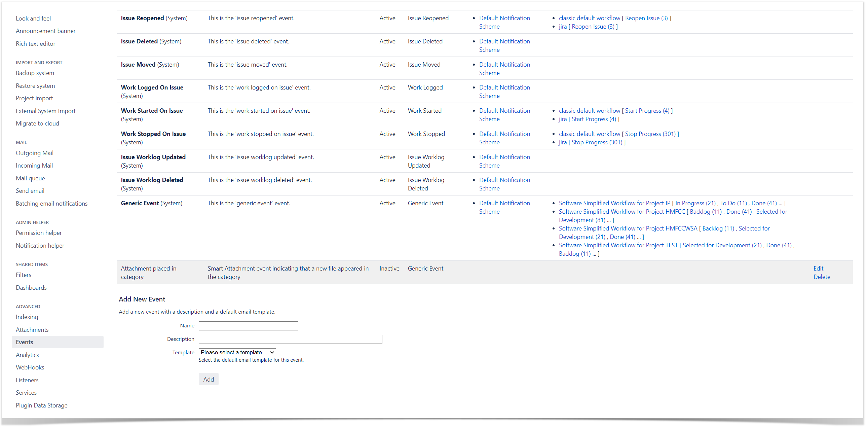Open Events in the sidebar
The width and height of the screenshot is (868, 428).
tap(24, 342)
